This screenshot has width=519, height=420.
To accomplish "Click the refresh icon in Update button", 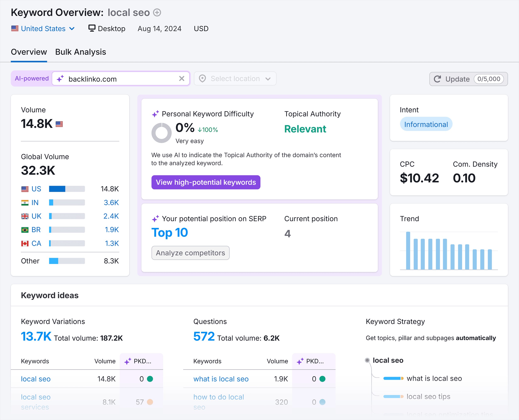I will [437, 79].
